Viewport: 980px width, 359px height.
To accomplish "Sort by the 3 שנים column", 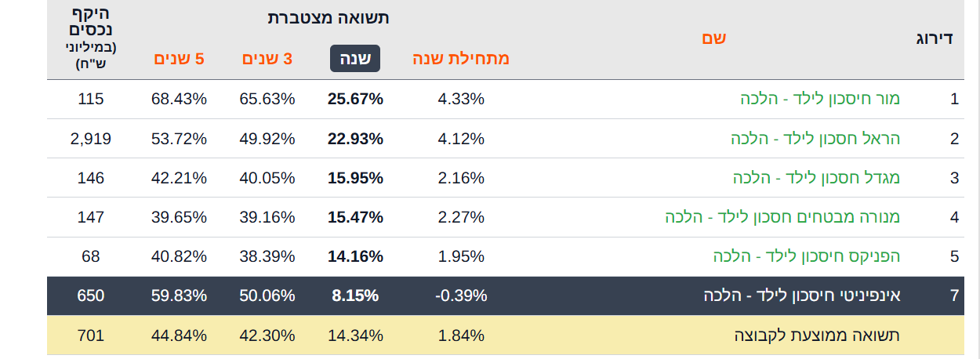I will [x=267, y=59].
